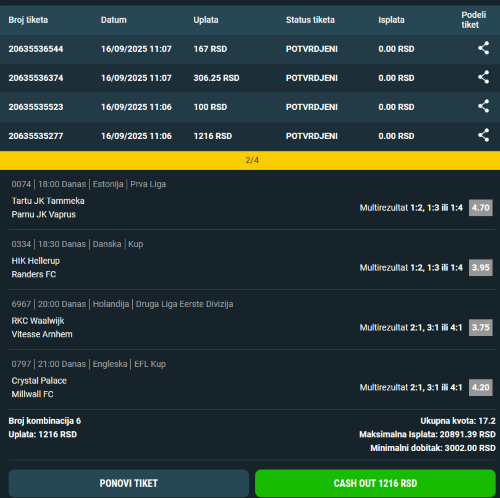Expand ticket row with 306.25 RSD payment
This screenshot has width=500, height=498.
pyautogui.click(x=250, y=78)
